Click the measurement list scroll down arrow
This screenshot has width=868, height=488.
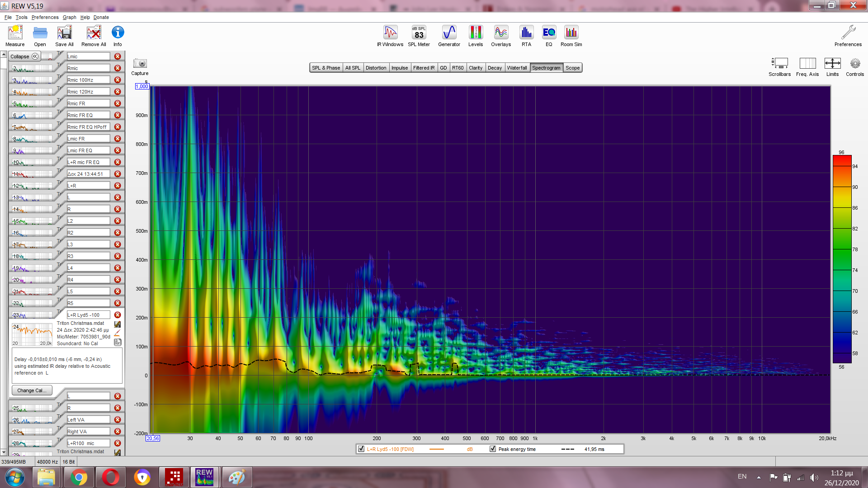[4, 452]
